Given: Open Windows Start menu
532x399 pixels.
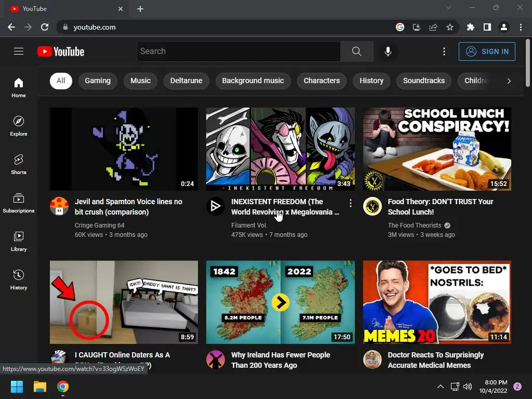Looking at the screenshot, I should pyautogui.click(x=17, y=387).
